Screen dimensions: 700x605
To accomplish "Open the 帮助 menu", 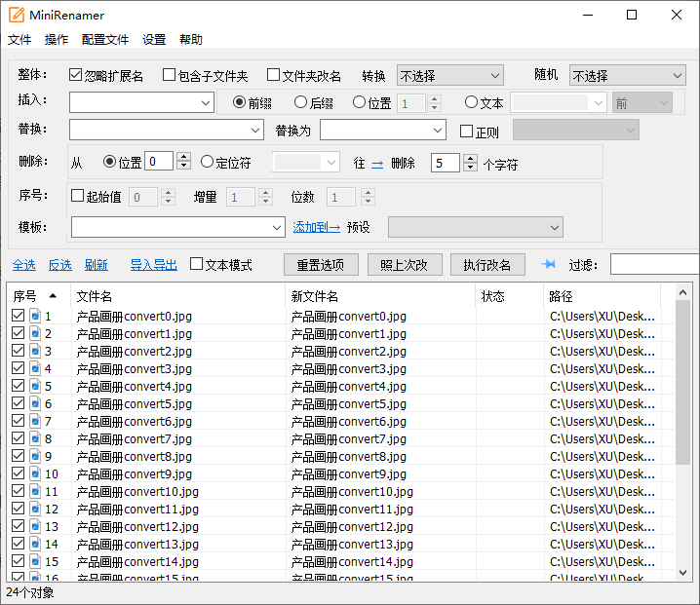I will [x=191, y=40].
